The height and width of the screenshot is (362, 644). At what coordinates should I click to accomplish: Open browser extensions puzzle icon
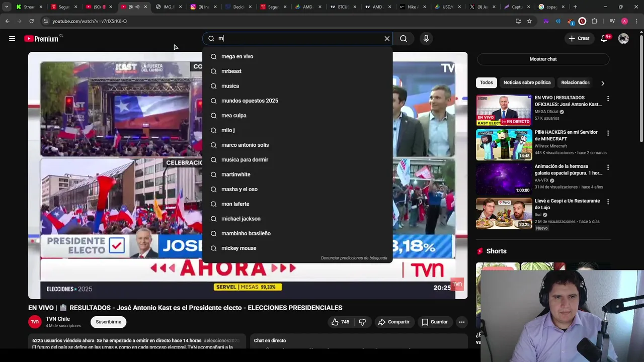595,21
